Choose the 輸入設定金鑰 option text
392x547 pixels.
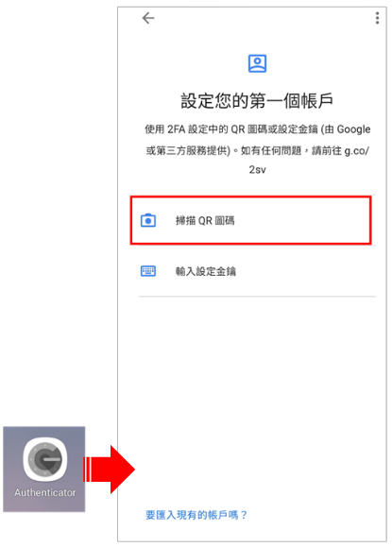206,271
